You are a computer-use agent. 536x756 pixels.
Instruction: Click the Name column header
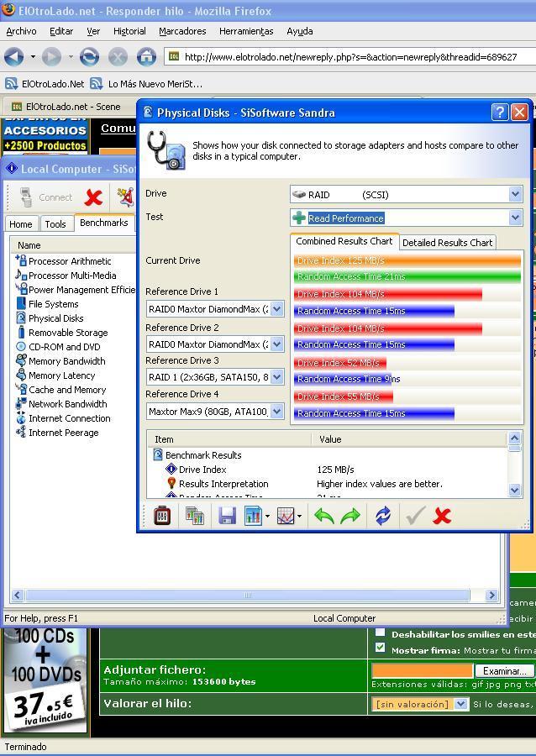72,245
